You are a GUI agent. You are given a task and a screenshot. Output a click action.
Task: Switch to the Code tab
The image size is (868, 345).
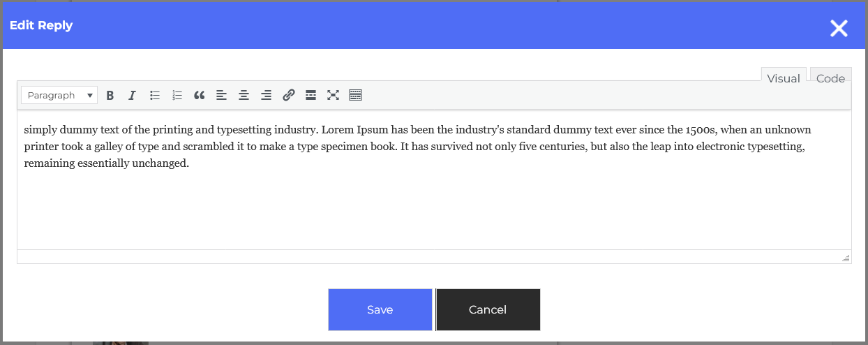[x=830, y=78]
